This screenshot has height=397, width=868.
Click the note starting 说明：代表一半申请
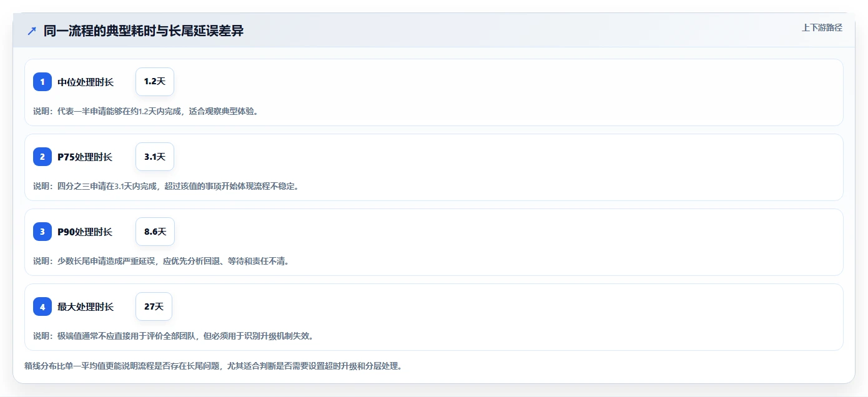[145, 111]
